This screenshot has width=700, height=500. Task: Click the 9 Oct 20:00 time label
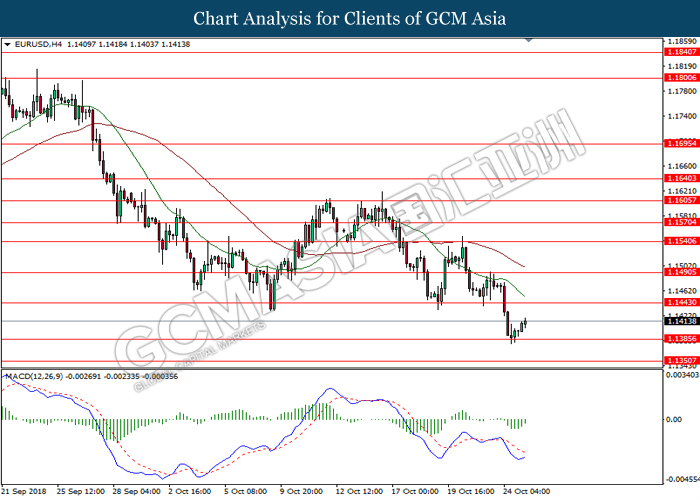tap(301, 492)
